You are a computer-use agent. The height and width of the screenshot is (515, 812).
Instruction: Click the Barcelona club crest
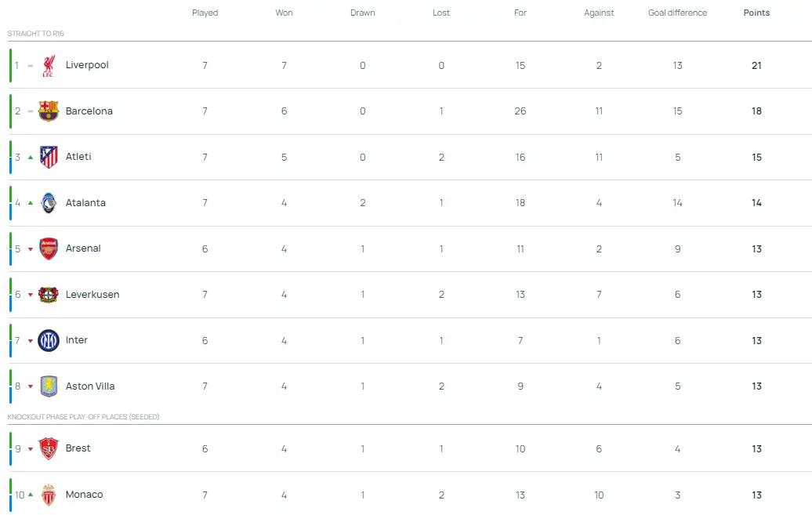(x=49, y=111)
